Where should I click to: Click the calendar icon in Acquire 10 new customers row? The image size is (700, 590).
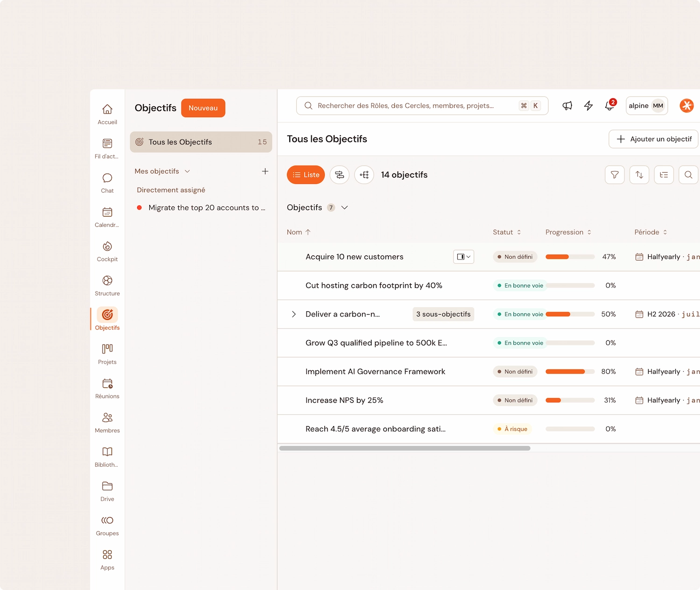[x=639, y=257]
